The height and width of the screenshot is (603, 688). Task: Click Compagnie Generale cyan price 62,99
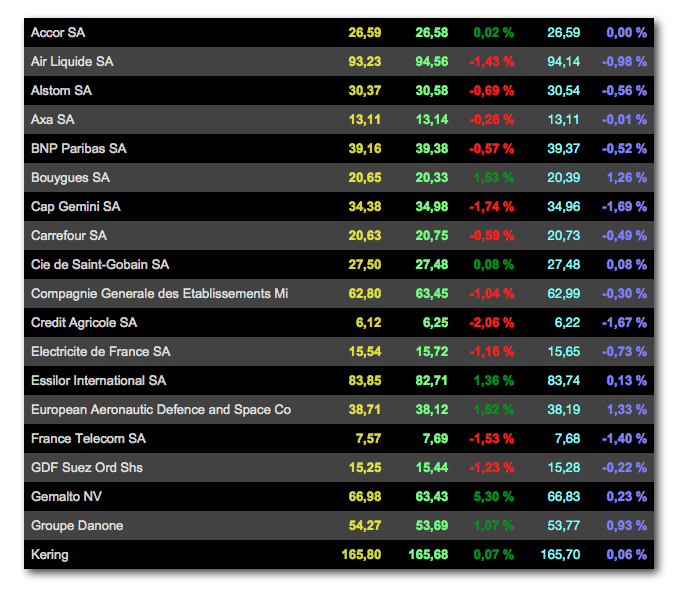click(x=563, y=293)
